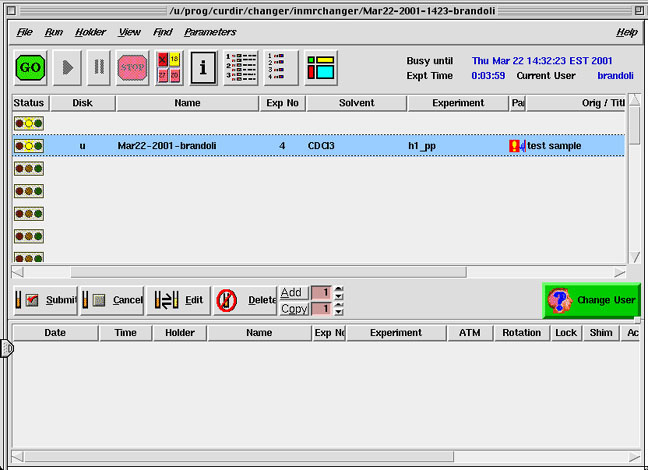Screen dimensions: 648x470
Task: Open the Parameters menu
Action: click(210, 32)
